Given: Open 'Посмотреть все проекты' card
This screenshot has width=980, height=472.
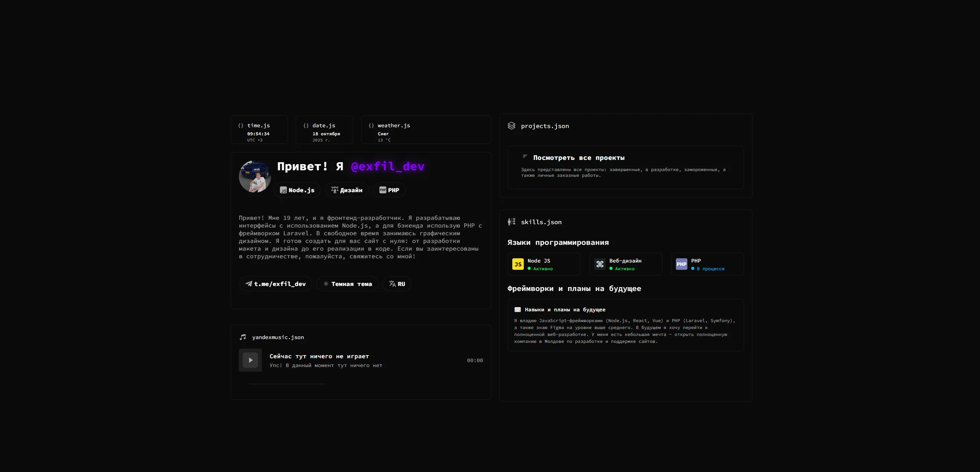Looking at the screenshot, I should point(625,167).
